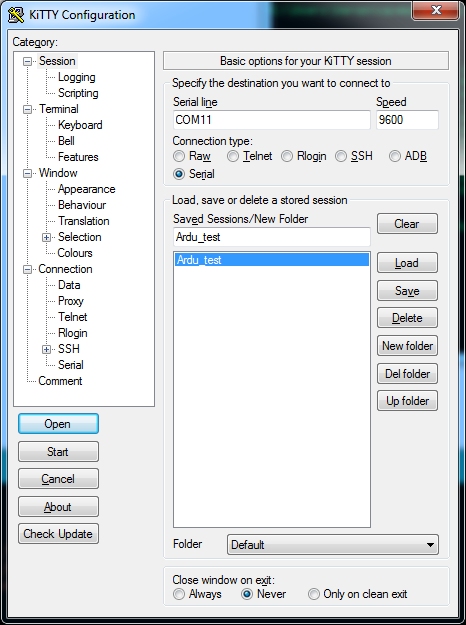Select the Telnet connection type

tap(233, 156)
